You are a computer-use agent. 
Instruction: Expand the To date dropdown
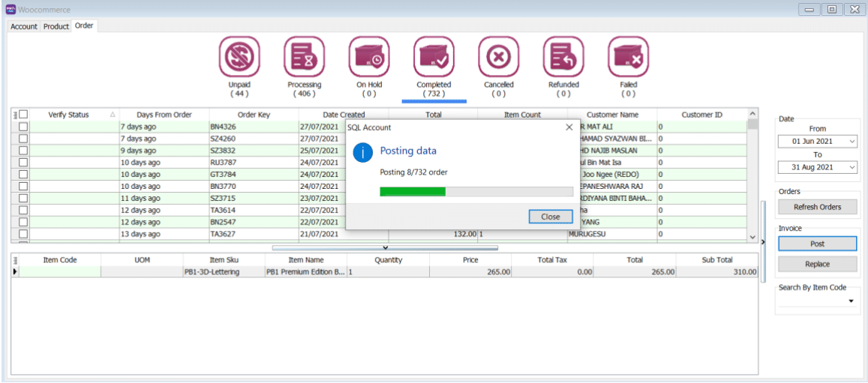point(852,167)
